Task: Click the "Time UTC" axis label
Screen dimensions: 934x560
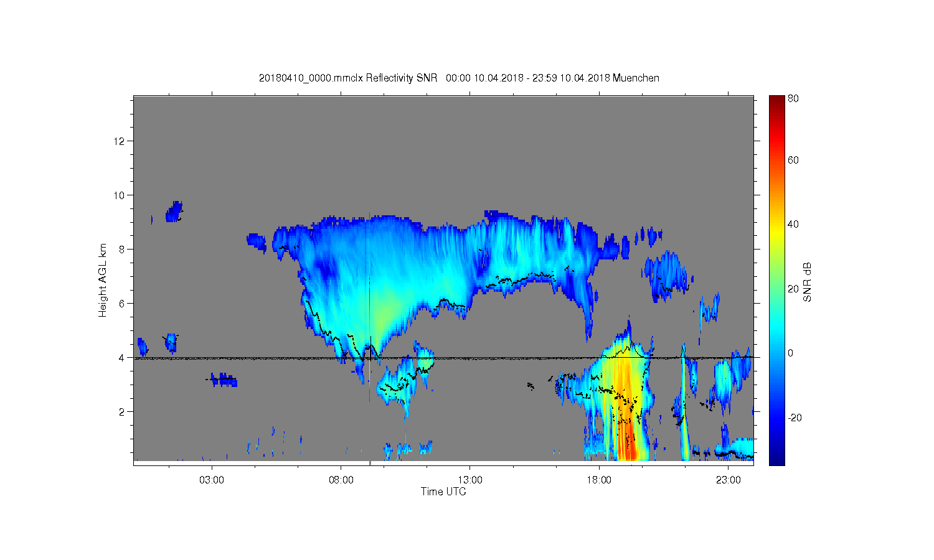Action: (443, 492)
